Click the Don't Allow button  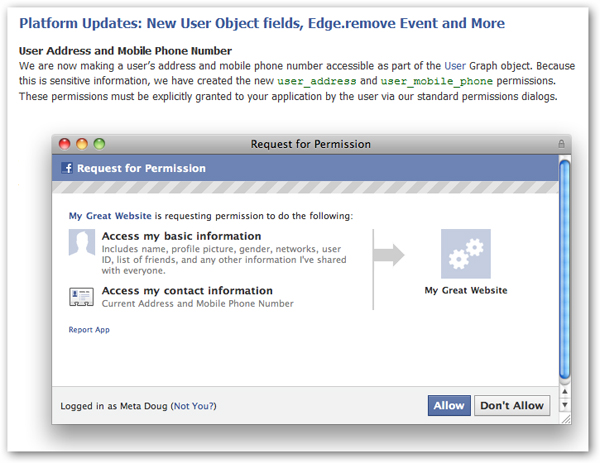[x=512, y=406]
